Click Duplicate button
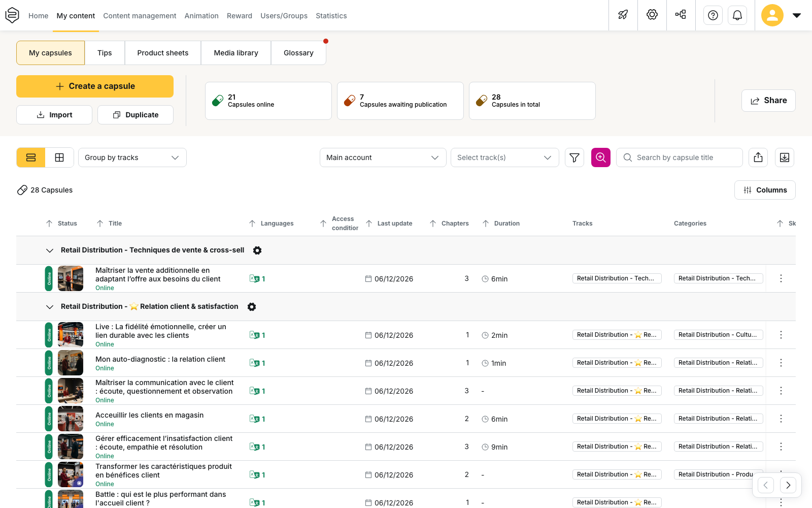812x508 pixels. (x=136, y=115)
